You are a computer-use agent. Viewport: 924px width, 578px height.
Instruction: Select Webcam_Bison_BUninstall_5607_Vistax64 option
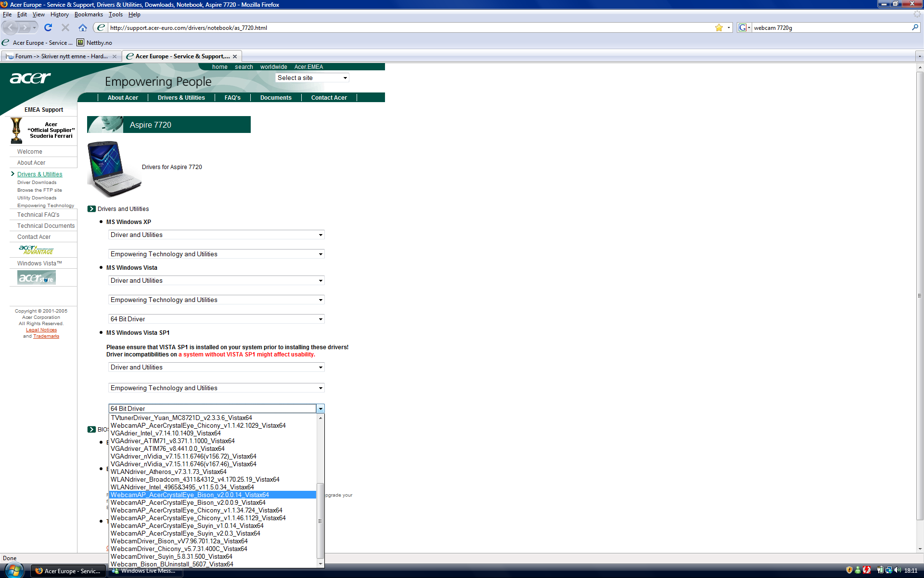213,564
